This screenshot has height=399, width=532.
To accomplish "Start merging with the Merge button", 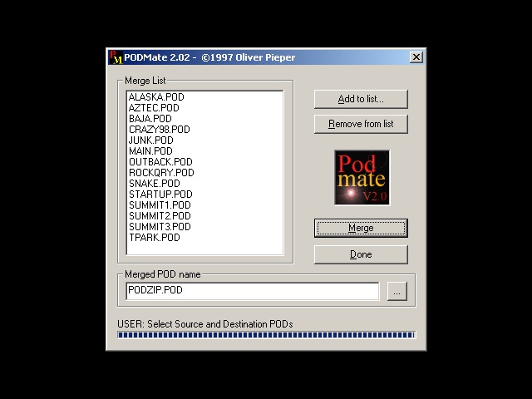I will [x=361, y=228].
